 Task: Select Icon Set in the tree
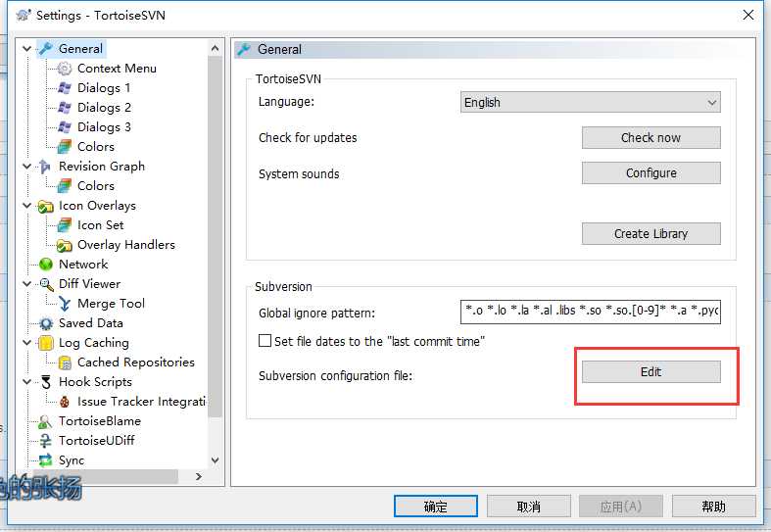pyautogui.click(x=101, y=225)
